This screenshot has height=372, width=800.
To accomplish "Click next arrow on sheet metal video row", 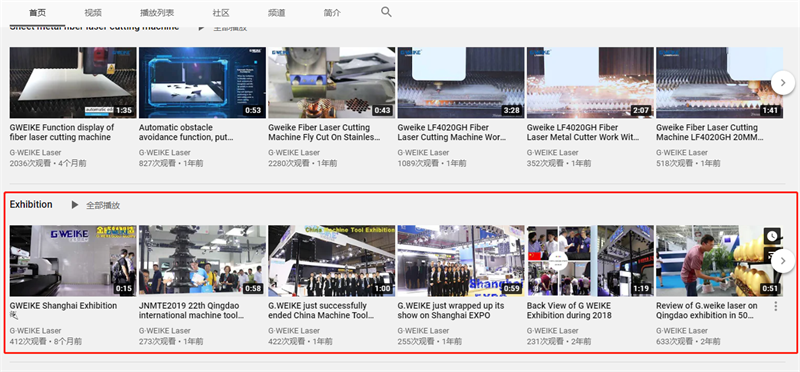I will (783, 82).
